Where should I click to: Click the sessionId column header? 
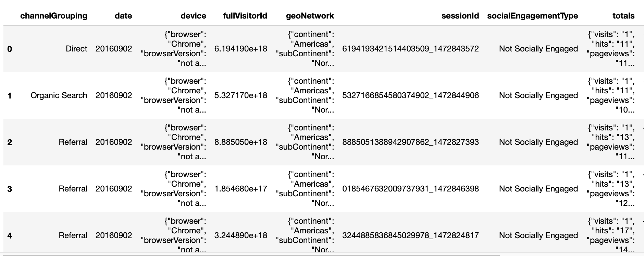[460, 16]
